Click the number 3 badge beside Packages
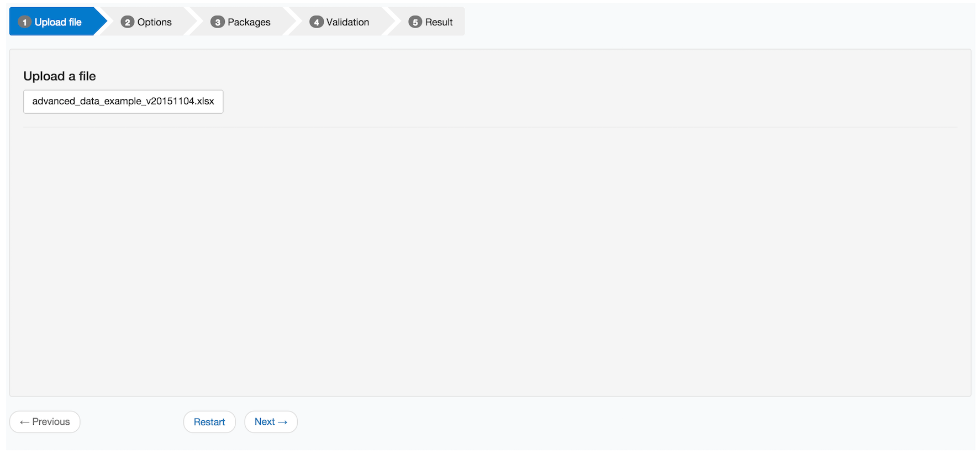The width and height of the screenshot is (980, 454). (218, 22)
